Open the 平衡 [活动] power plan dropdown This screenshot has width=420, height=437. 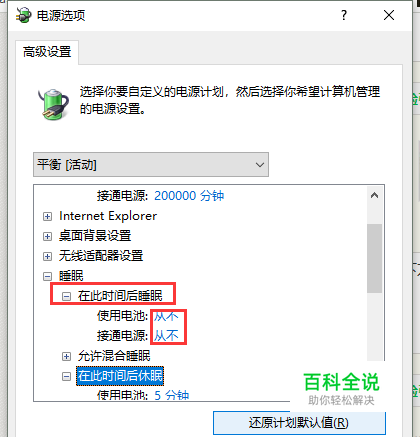click(151, 165)
